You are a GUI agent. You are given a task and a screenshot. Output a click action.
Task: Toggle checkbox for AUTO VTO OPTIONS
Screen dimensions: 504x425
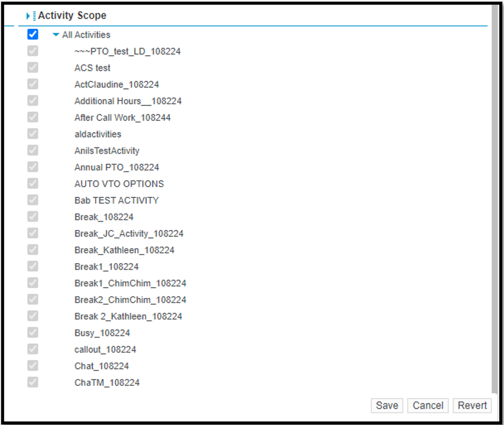[33, 184]
